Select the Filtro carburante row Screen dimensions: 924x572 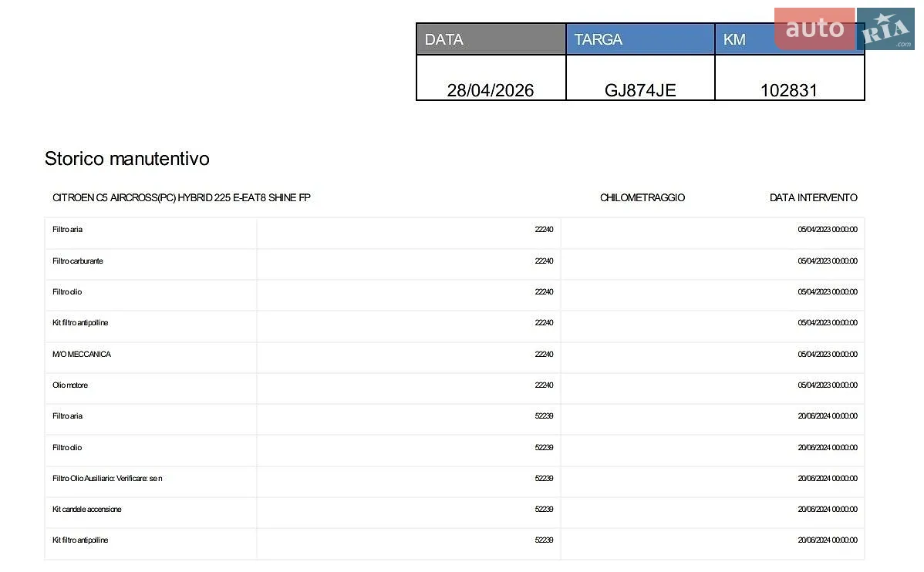click(454, 261)
